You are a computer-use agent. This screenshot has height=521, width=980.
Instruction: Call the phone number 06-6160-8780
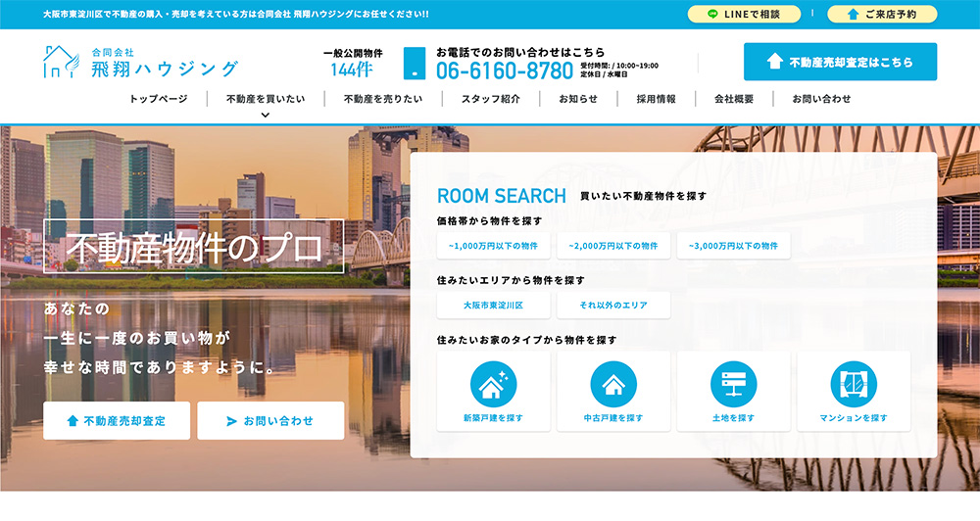(x=505, y=71)
